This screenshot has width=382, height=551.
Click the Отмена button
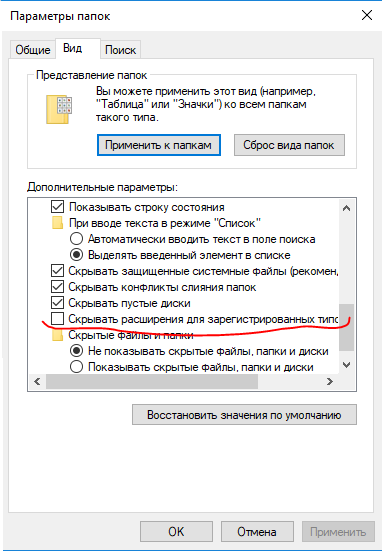pyautogui.click(x=257, y=532)
